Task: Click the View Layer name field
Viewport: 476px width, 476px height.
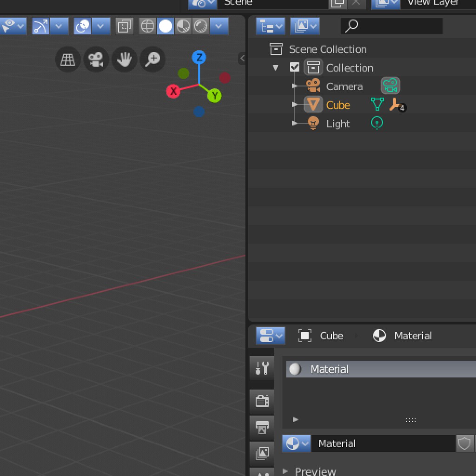Action: click(432, 2)
